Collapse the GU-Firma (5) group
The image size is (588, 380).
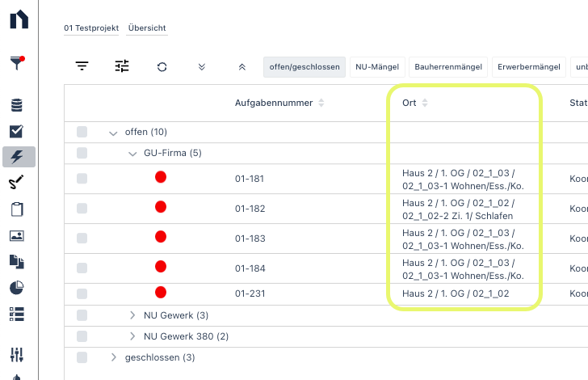click(x=132, y=154)
